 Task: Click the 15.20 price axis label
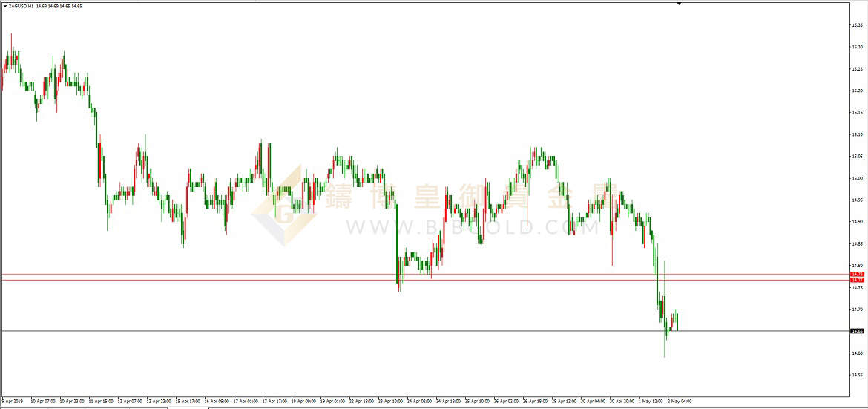[x=858, y=91]
